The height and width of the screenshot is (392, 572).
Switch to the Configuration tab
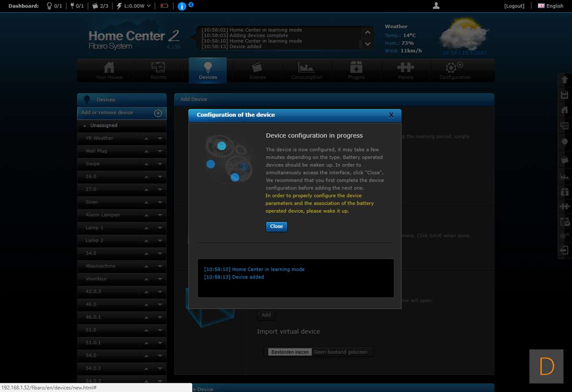pyautogui.click(x=455, y=70)
